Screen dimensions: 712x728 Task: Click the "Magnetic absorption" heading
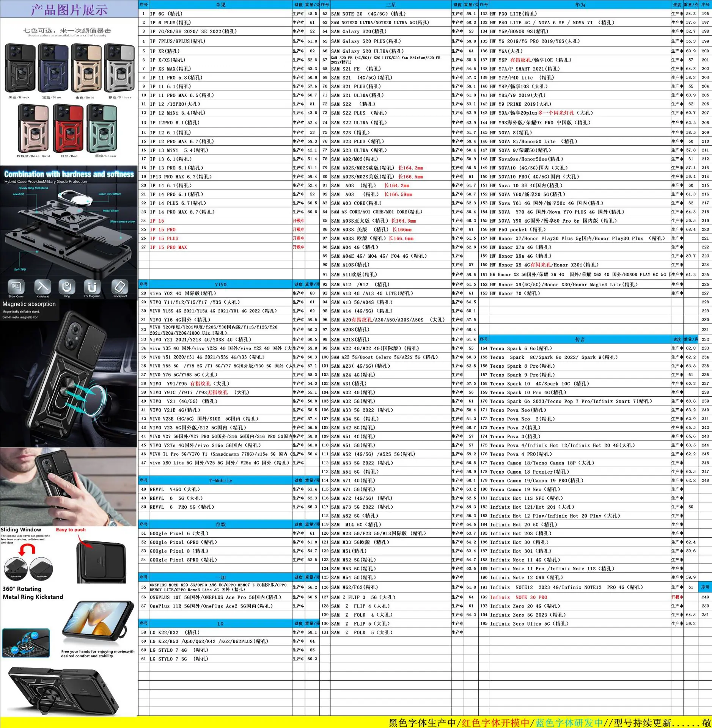pyautogui.click(x=29, y=304)
